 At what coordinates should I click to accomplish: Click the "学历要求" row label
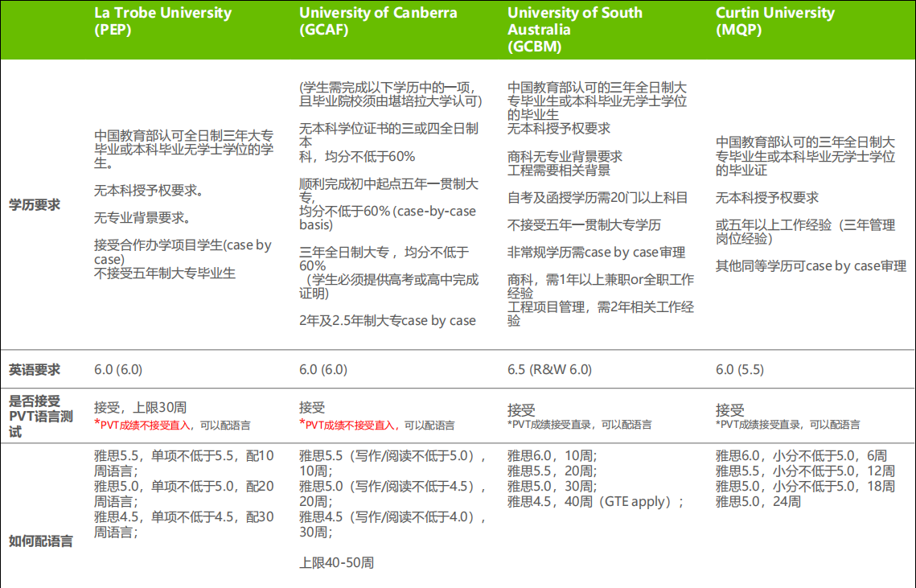[x=35, y=205]
